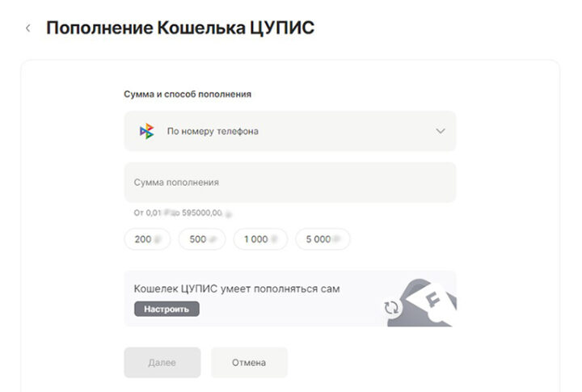The height and width of the screenshot is (392, 582).
Task: Click the circular refresh arrows icon
Action: pyautogui.click(x=391, y=308)
